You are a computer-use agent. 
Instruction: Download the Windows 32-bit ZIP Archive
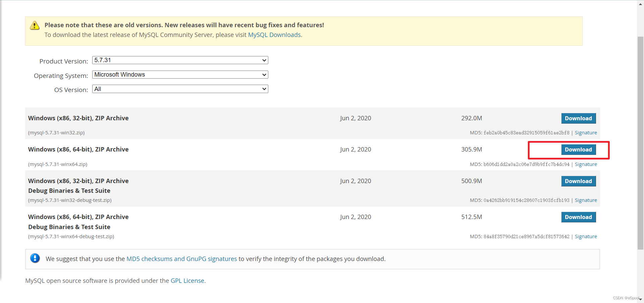pos(578,118)
